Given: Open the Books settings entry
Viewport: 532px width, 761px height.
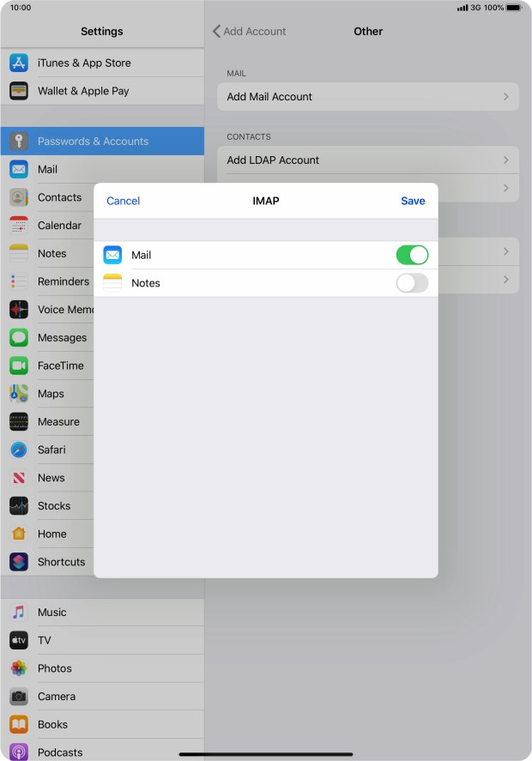Looking at the screenshot, I should click(x=53, y=724).
